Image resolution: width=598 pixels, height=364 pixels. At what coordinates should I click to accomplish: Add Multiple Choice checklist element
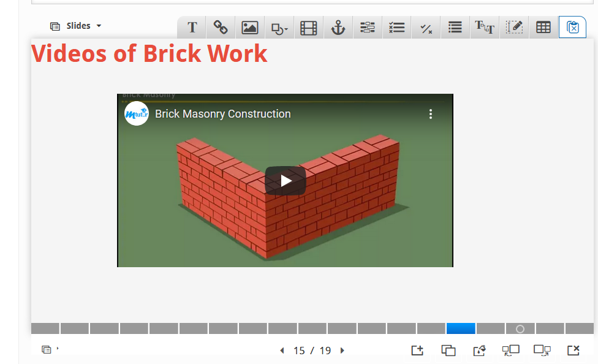[x=396, y=28]
